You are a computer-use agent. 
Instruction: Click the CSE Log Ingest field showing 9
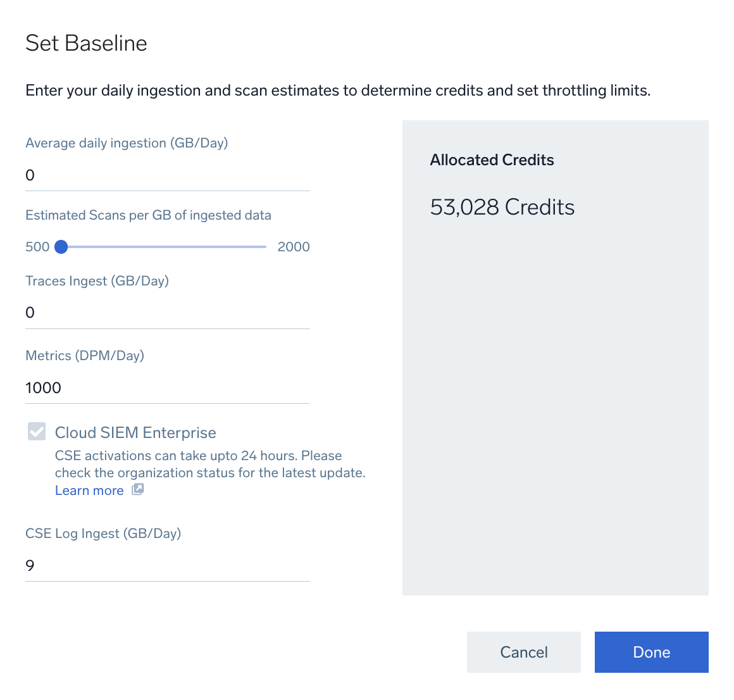click(167, 566)
